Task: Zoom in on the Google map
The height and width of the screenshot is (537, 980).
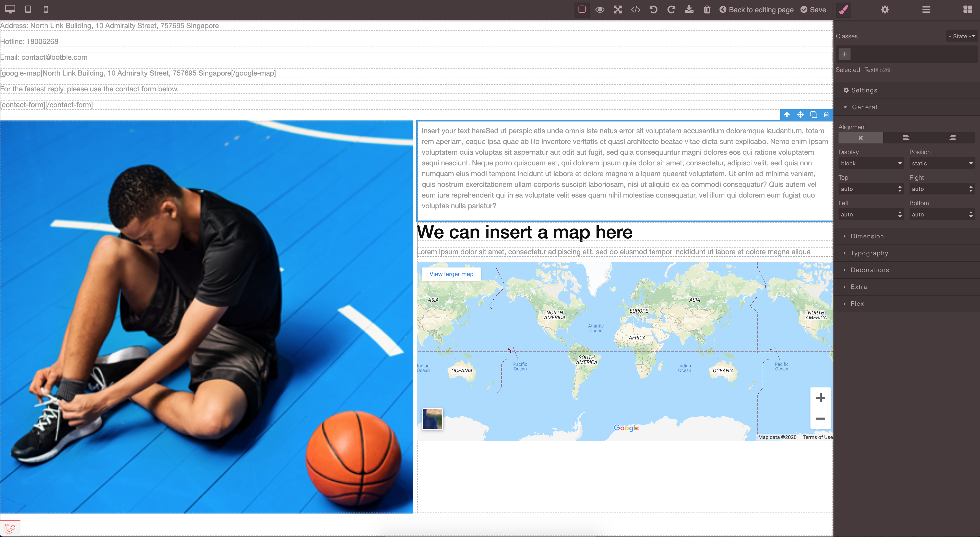Action: [820, 398]
